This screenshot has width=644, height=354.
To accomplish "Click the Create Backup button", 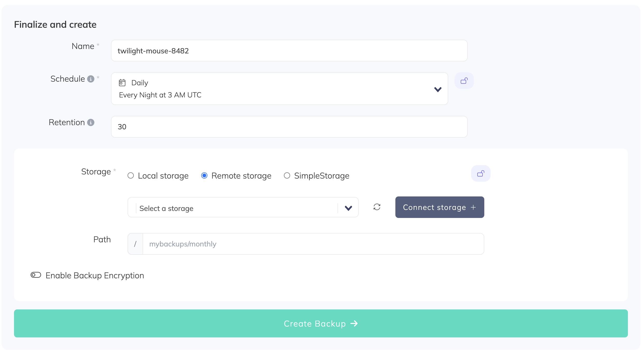I will pyautogui.click(x=320, y=323).
